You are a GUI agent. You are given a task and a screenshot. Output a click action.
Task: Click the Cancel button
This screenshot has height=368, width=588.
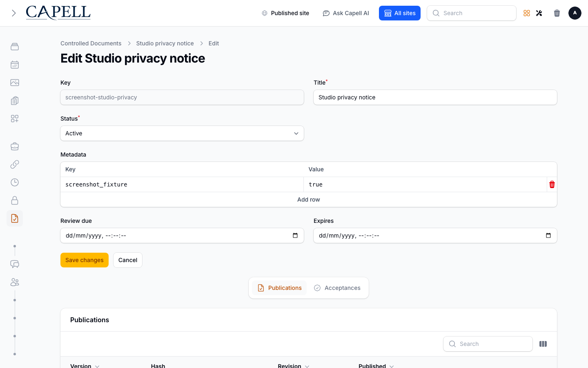coord(128,260)
